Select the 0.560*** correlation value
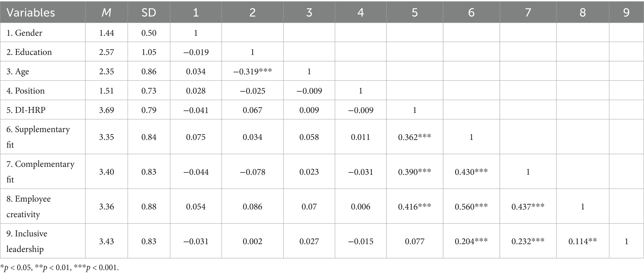Viewport: 644px width, 275px height. (471, 206)
